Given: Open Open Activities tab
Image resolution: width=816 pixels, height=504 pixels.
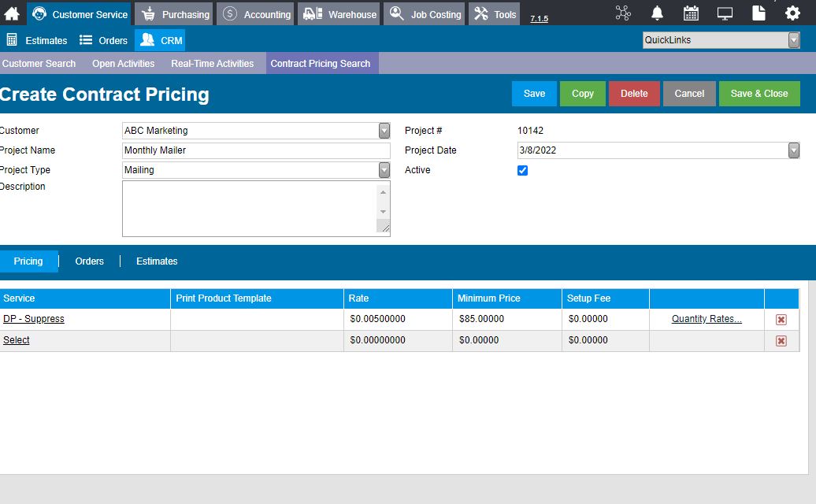Looking at the screenshot, I should point(124,64).
